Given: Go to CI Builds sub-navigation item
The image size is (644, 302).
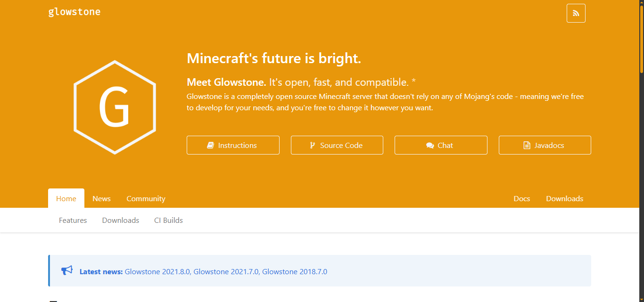Looking at the screenshot, I should point(168,220).
